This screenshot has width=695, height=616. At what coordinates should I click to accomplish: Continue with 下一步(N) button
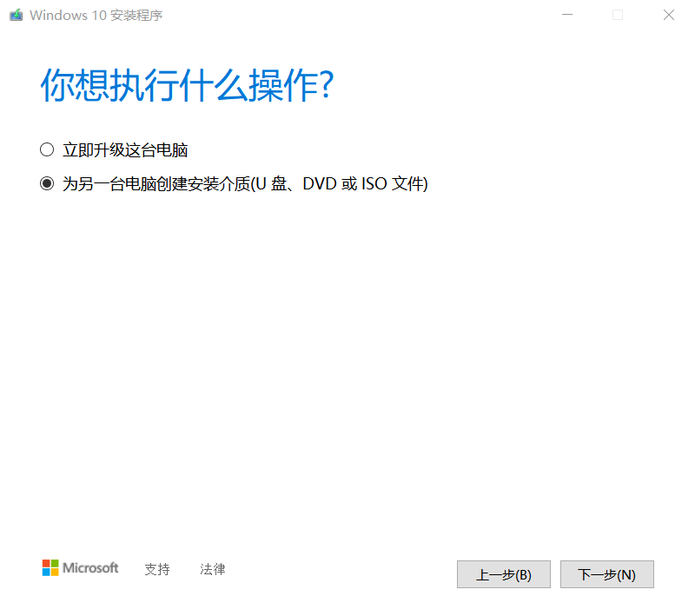pyautogui.click(x=607, y=574)
